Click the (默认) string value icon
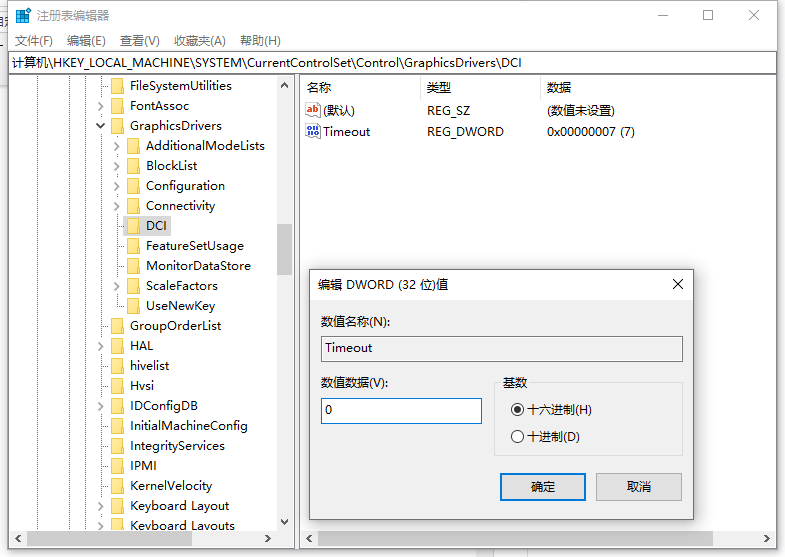Viewport: 785px width, 557px height. pos(313,110)
